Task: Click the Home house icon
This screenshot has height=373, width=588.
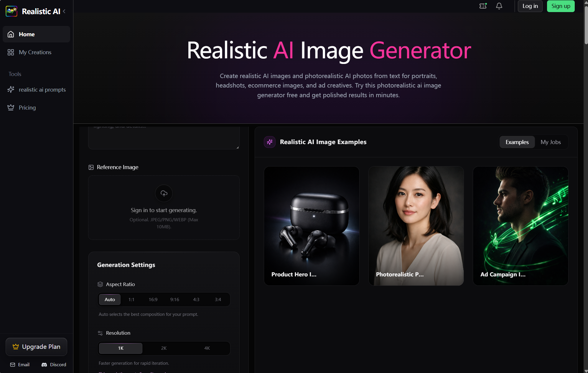Action: click(x=11, y=34)
